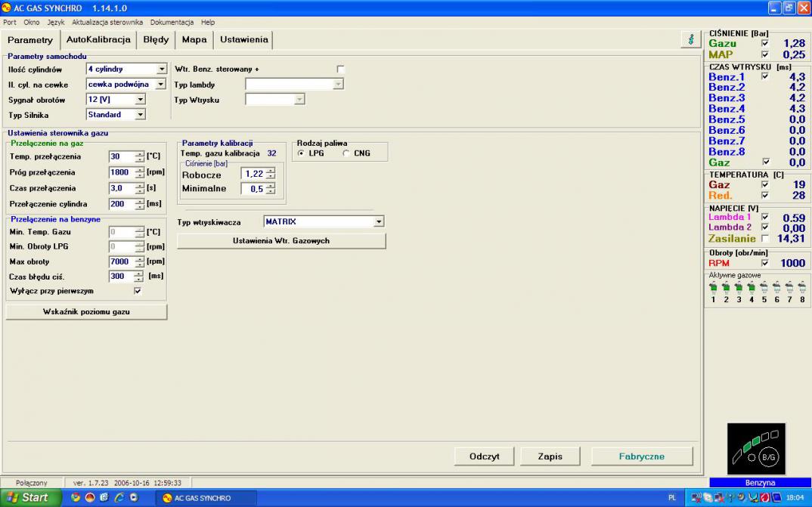This screenshot has width=812, height=507.
Task: Click gas injector 4 icon
Action: [752, 288]
